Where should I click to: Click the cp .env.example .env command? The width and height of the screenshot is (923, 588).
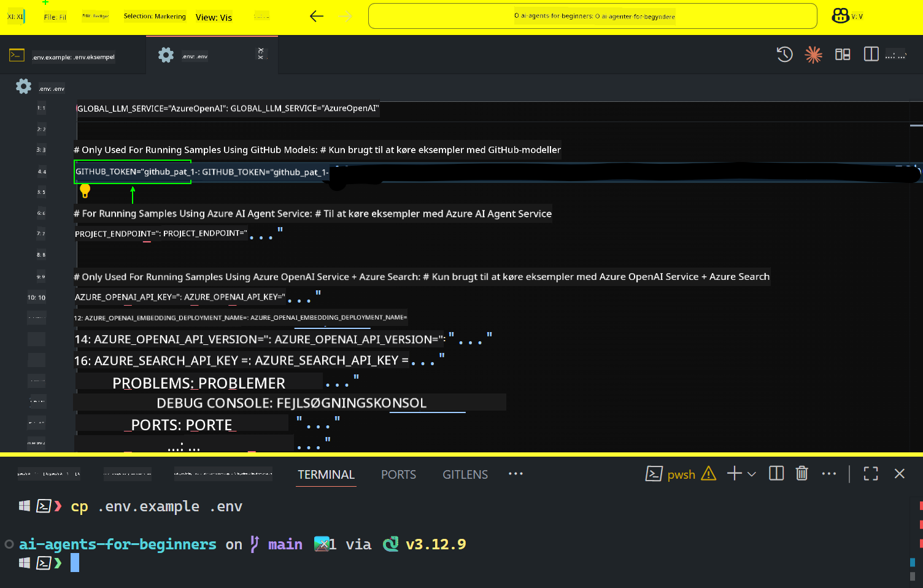[156, 506]
